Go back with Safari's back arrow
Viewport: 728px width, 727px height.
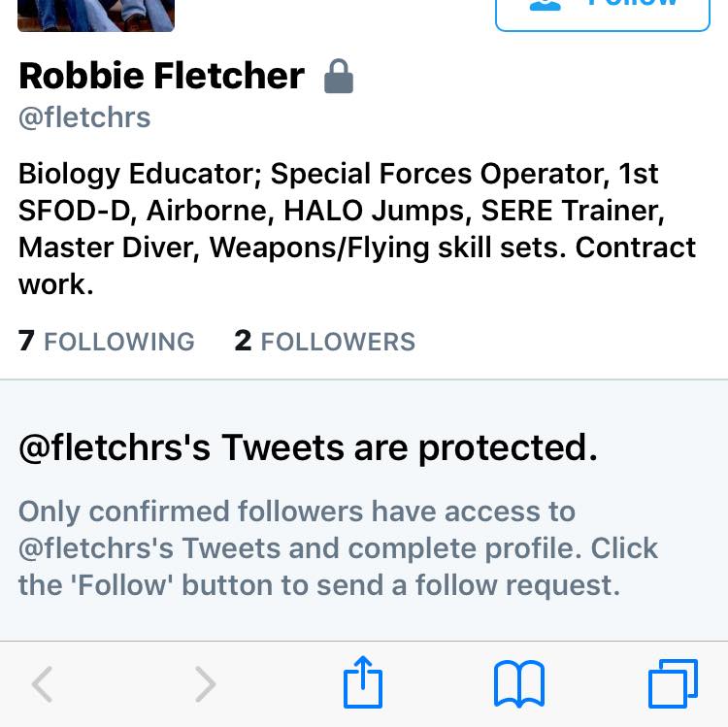tap(42, 684)
